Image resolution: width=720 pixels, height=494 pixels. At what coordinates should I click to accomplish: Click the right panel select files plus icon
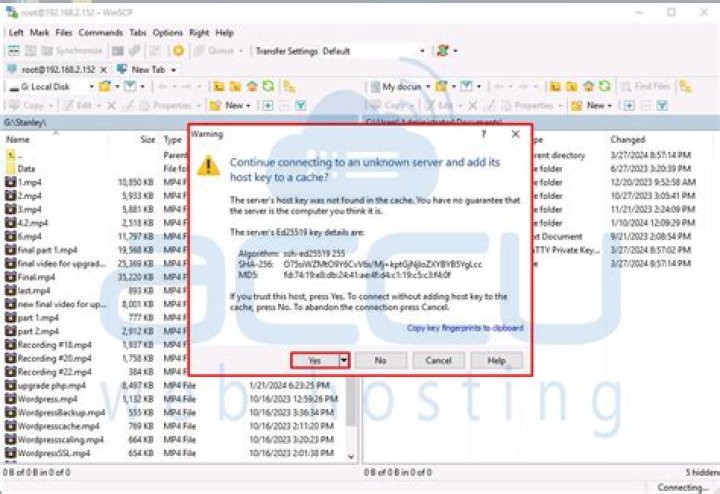(x=629, y=106)
